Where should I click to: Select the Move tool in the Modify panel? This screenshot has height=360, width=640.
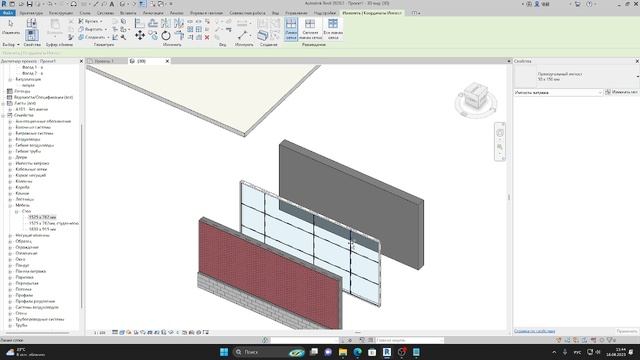click(140, 36)
